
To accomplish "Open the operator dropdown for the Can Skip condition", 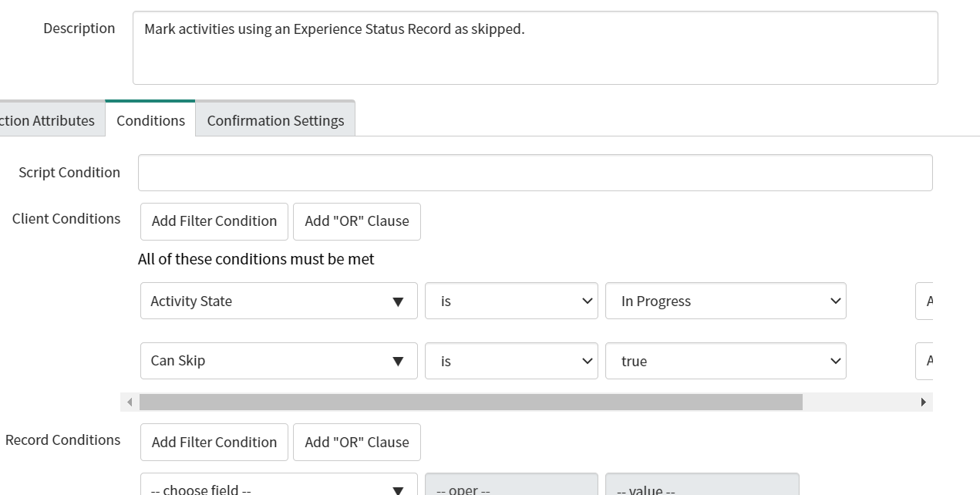I will (x=510, y=360).
